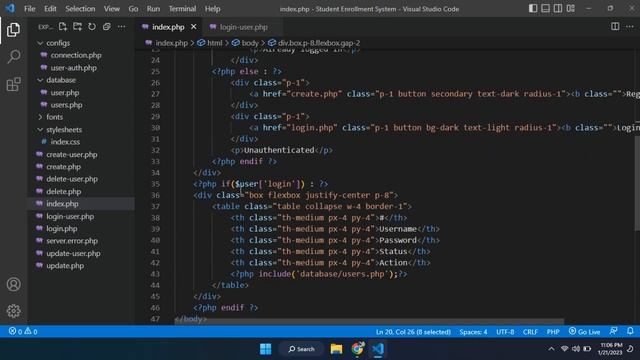Open the Explorer view in activity bar
Screen dimensions: 640x360
tap(13, 30)
